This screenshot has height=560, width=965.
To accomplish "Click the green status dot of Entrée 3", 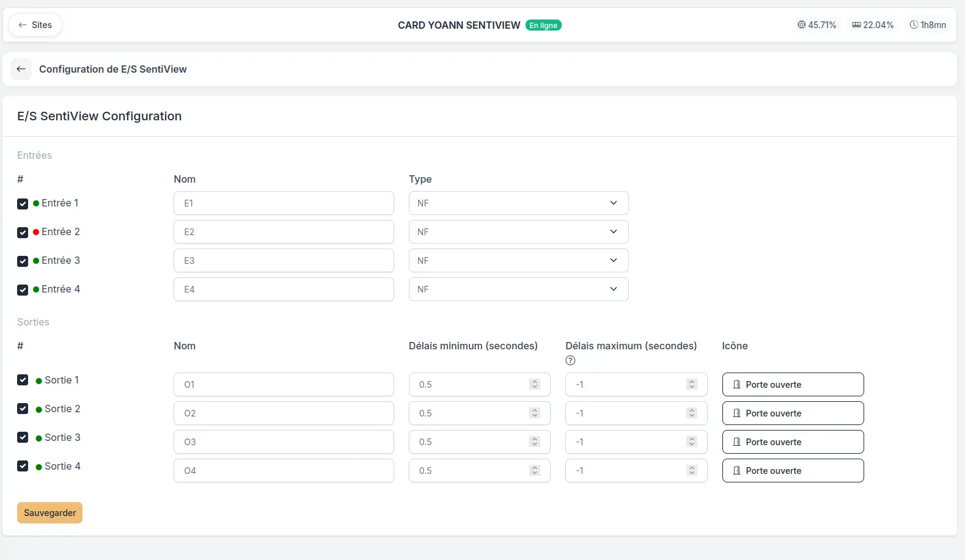I will pos(36,261).
